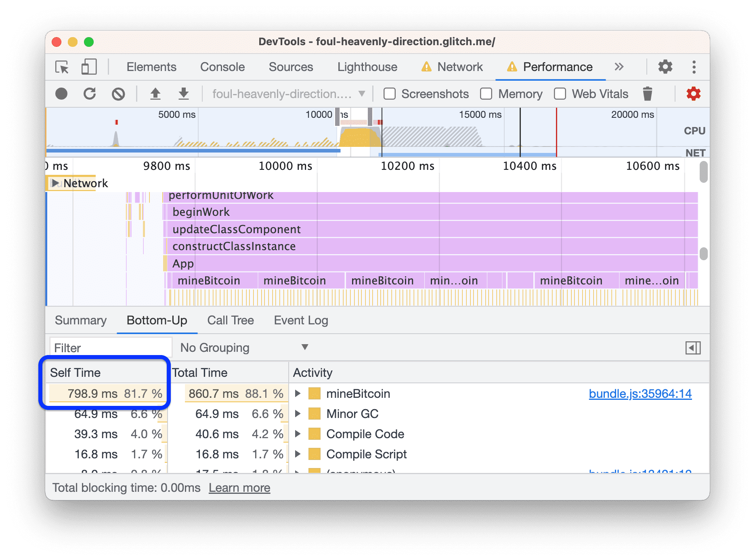Select the beginWork flame chart bar
Viewport: 755px width, 560px height.
tap(432, 212)
